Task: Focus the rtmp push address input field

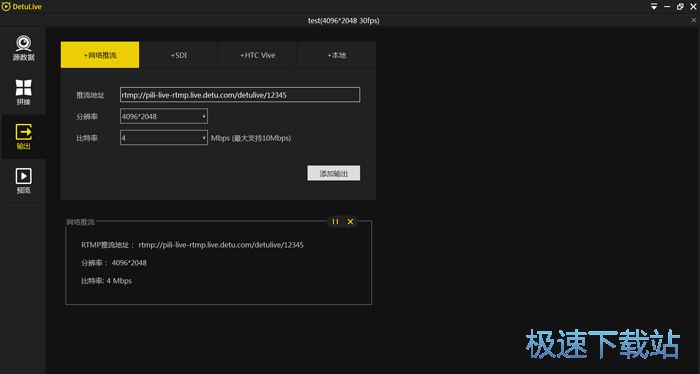Action: [240, 95]
